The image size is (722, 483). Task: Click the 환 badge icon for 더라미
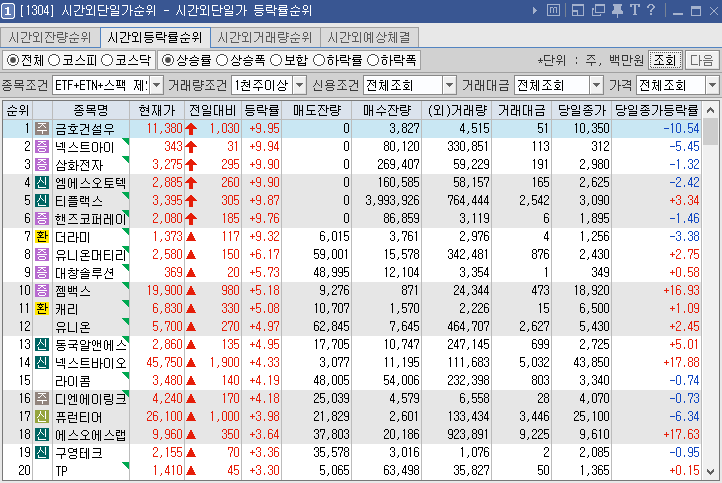pyautogui.click(x=42, y=236)
